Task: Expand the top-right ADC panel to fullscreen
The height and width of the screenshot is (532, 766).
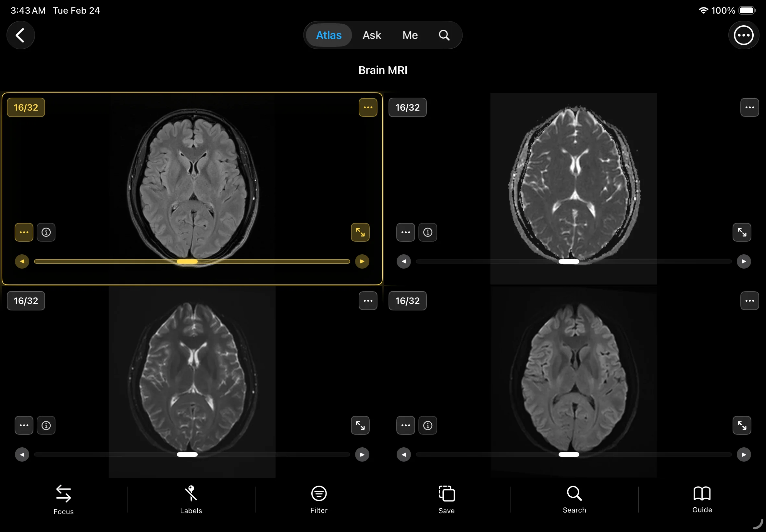Action: (741, 232)
